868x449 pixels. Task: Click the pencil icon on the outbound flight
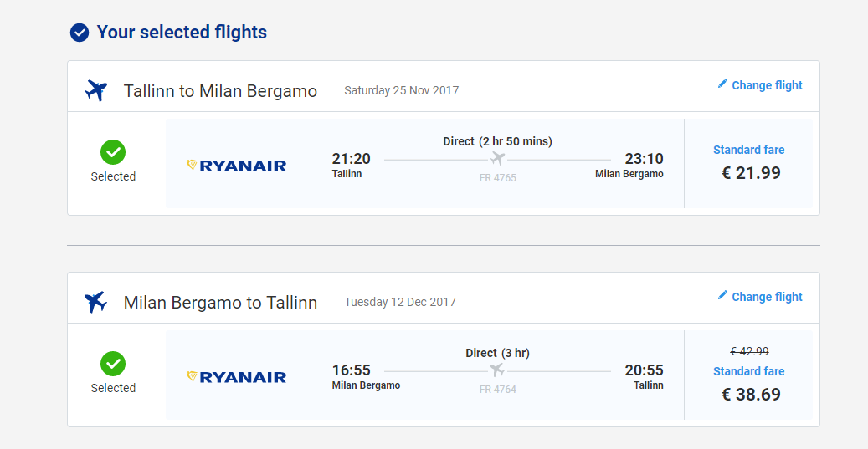pyautogui.click(x=722, y=84)
